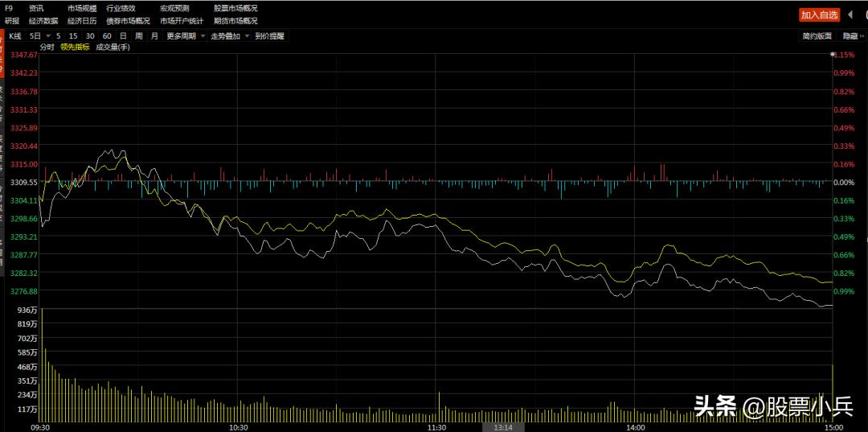Open 经济日历 link
Viewport: 868px width, 432px height.
coord(82,21)
